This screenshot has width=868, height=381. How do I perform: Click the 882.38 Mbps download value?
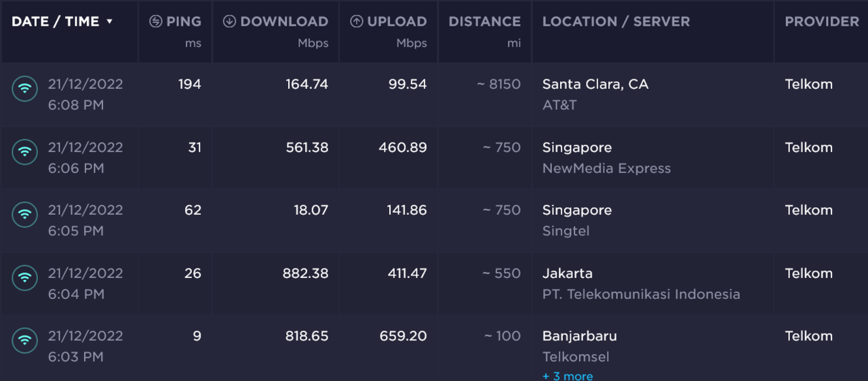coord(305,273)
